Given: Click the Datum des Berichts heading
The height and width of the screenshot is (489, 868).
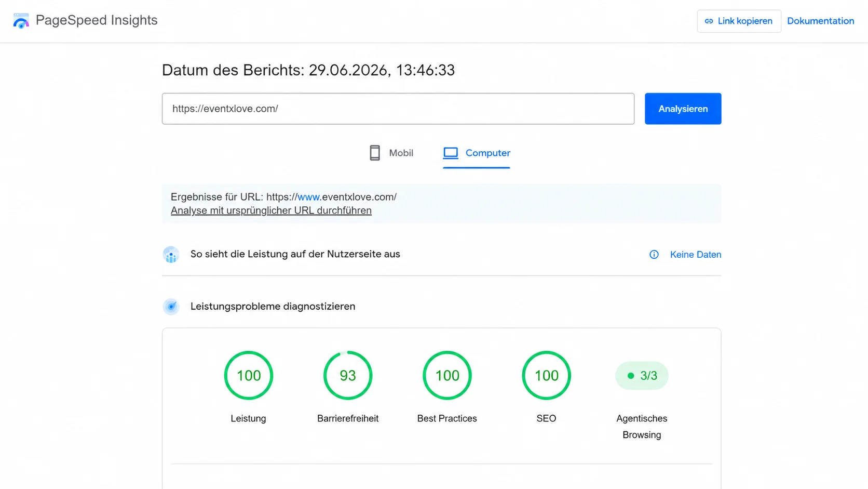Looking at the screenshot, I should pos(308,70).
